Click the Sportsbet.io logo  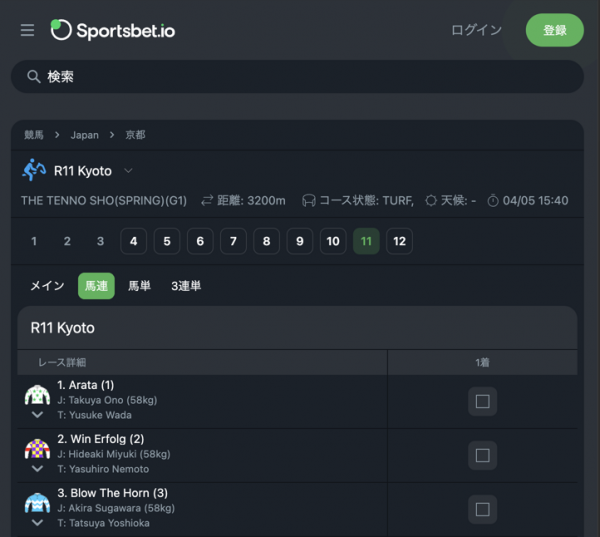point(113,30)
